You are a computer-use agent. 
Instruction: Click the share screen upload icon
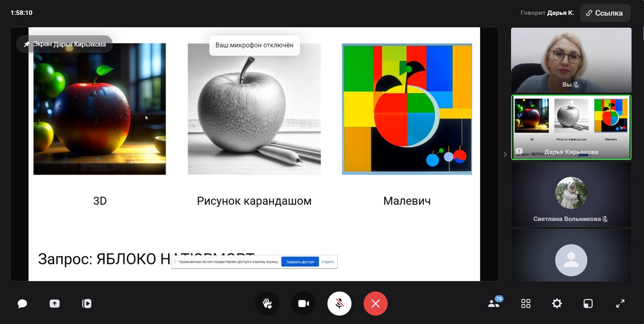pos(55,303)
